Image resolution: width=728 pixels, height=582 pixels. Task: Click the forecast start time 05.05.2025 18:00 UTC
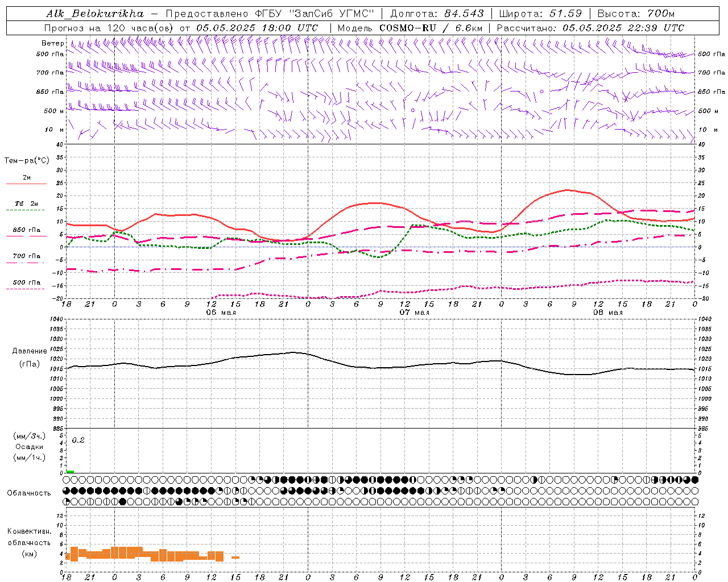click(x=257, y=28)
